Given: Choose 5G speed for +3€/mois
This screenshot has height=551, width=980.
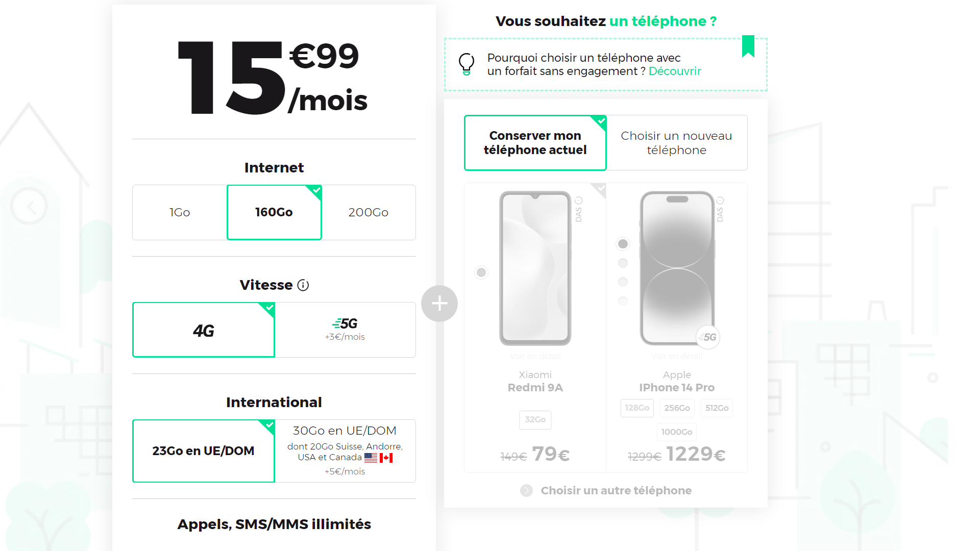Looking at the screenshot, I should pos(345,330).
